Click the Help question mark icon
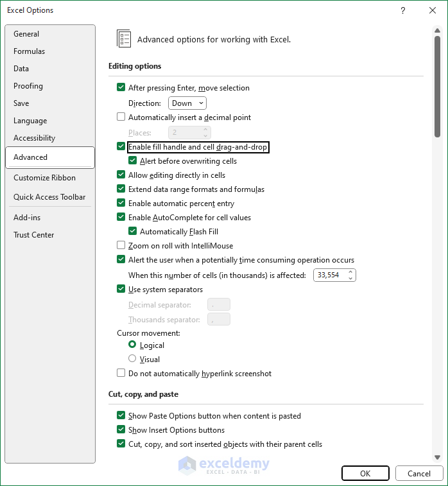This screenshot has height=486, width=448. click(403, 10)
